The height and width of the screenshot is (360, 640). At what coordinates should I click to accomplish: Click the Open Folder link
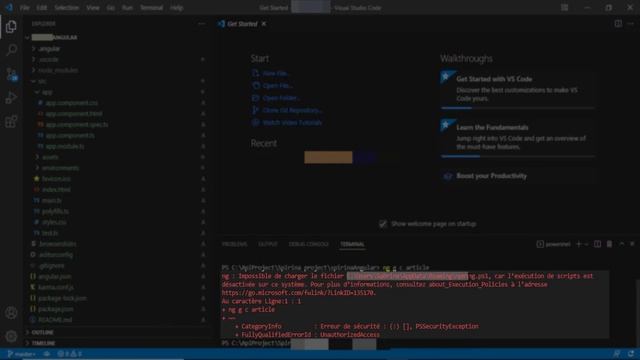click(x=276, y=98)
